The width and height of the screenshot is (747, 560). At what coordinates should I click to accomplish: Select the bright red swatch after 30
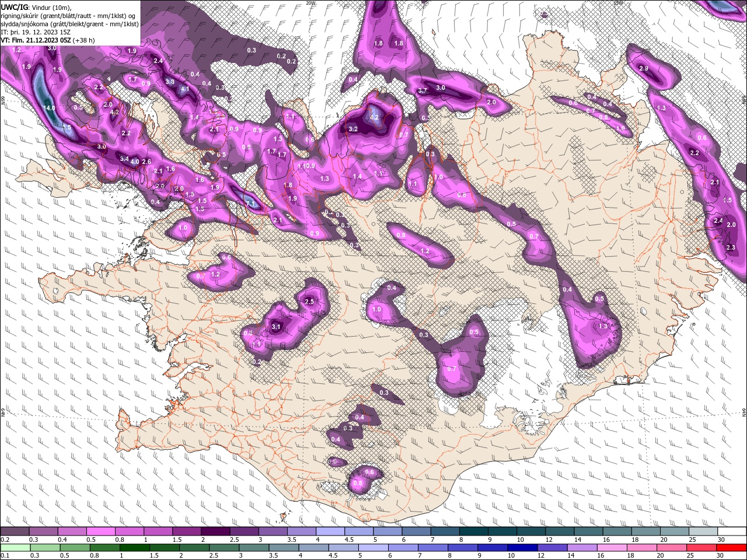coord(732,547)
